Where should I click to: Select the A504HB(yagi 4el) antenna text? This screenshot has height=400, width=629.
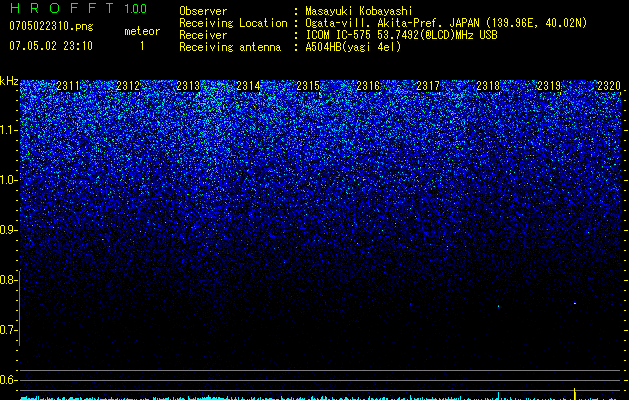[x=353, y=47]
